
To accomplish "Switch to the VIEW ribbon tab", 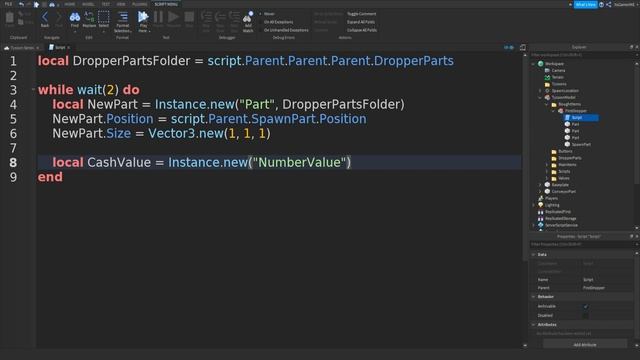I will point(121,4).
